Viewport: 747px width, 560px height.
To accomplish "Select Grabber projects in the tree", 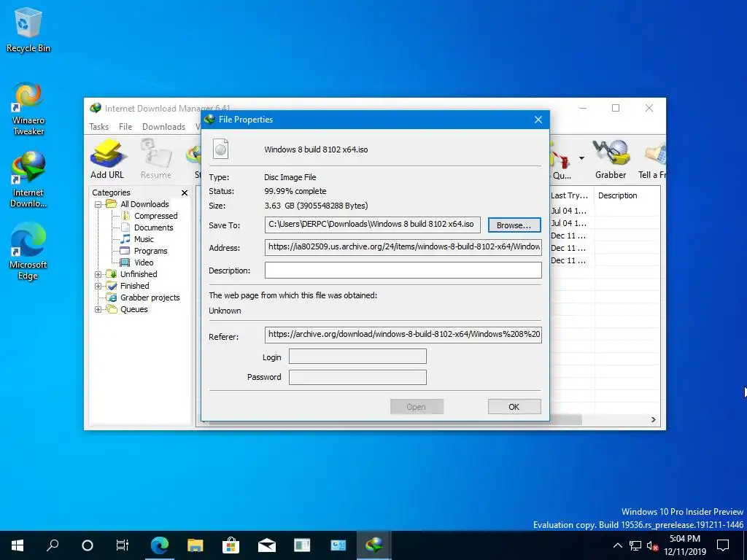I will (x=150, y=297).
